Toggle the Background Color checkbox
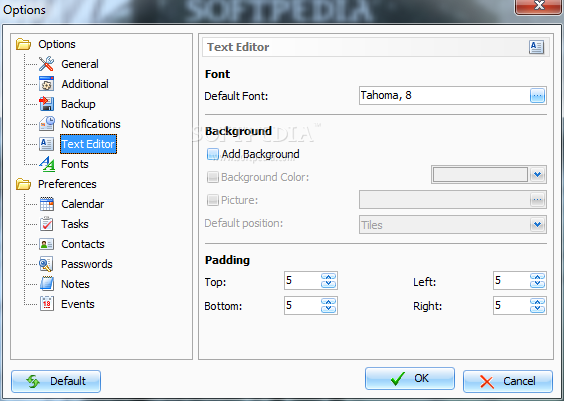Image resolution: width=564 pixels, height=401 pixels. (213, 177)
